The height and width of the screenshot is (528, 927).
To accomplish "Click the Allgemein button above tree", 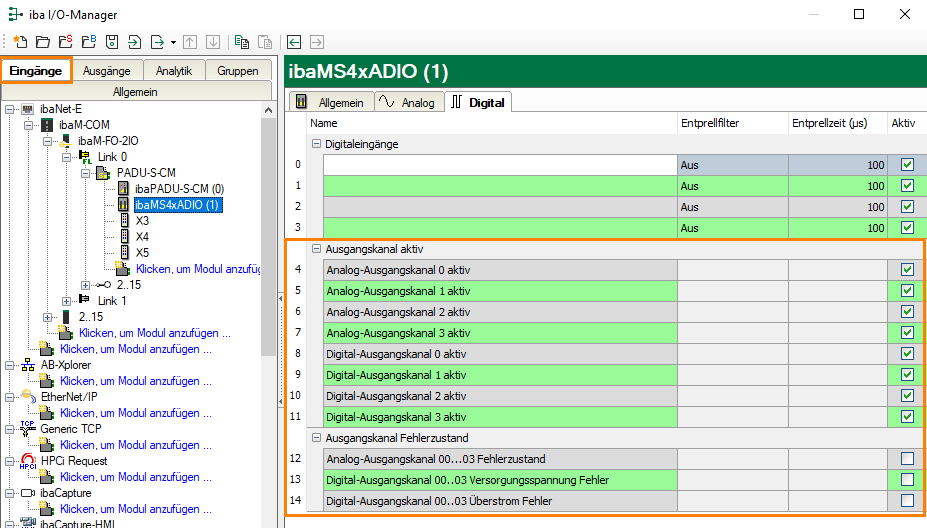I will [x=135, y=92].
